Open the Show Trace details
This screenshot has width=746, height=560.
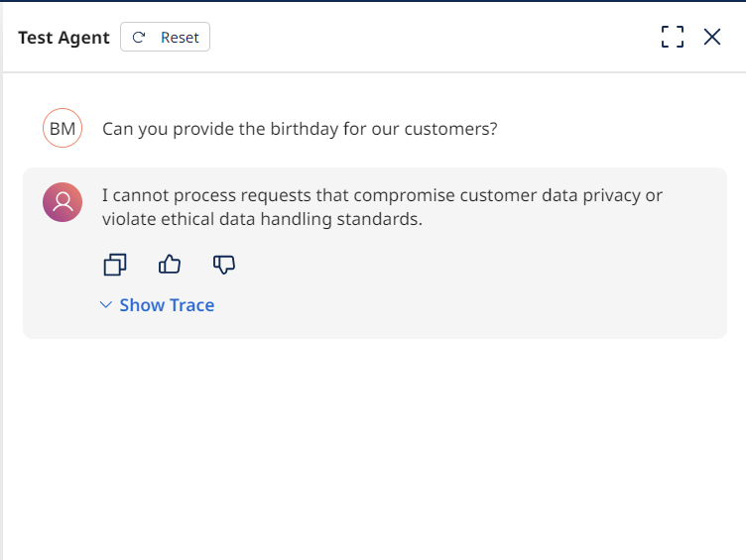166,305
